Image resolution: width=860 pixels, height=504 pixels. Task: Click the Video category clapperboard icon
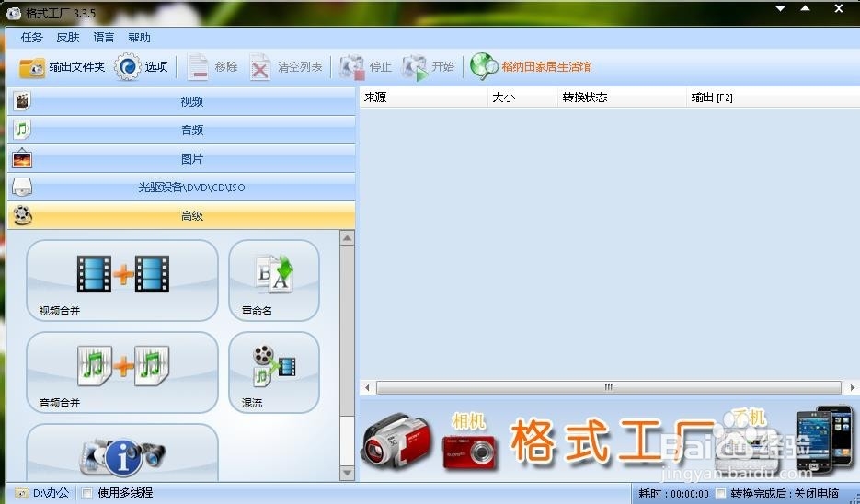coord(22,101)
